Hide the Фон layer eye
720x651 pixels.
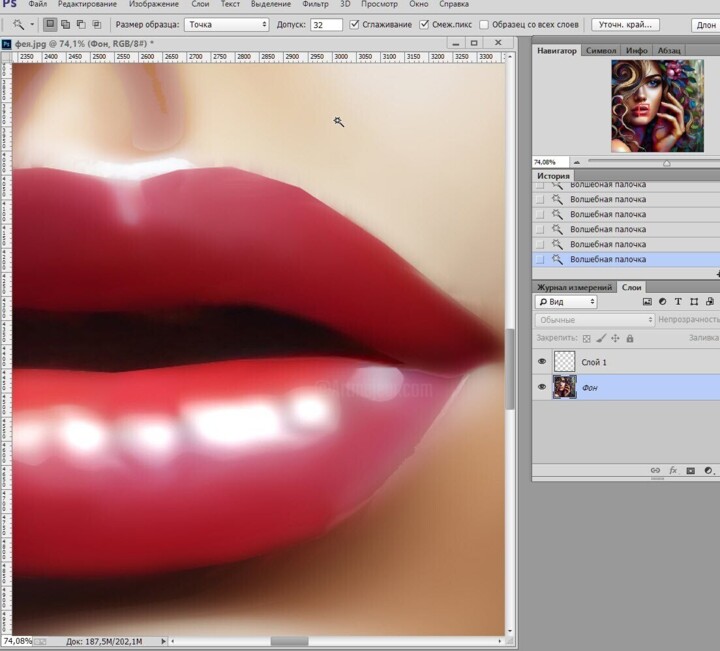[542, 387]
